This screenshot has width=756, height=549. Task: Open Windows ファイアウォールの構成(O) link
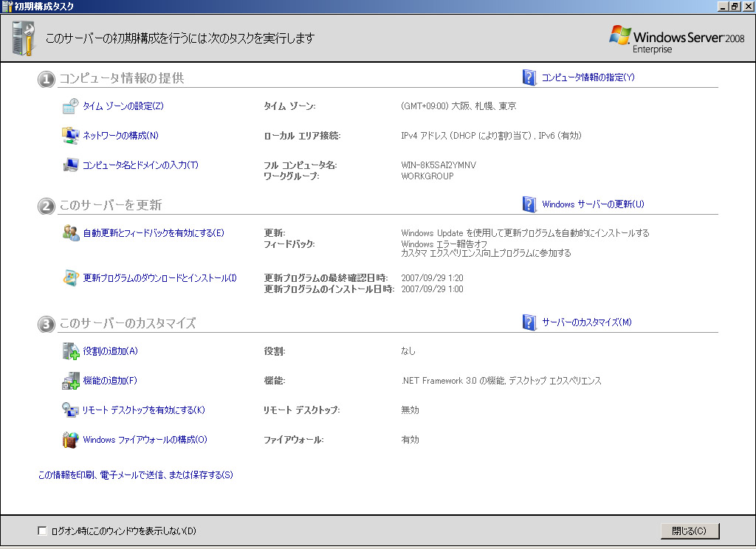coord(145,440)
